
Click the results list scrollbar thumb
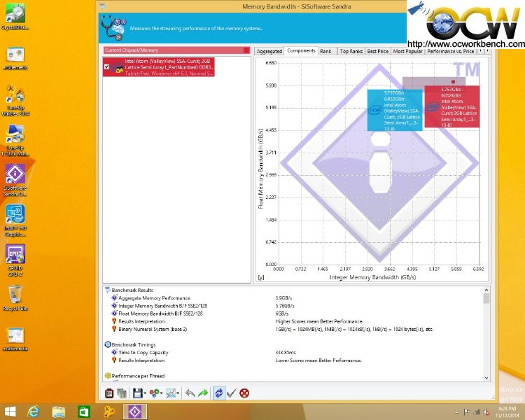point(486,298)
